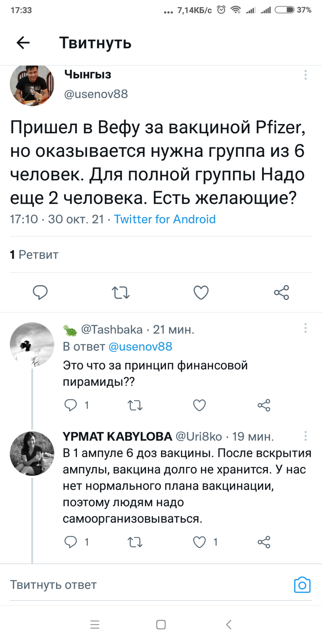Viewport: 322px width, 644px height.
Task: Share YPMAT KABYLOBA's reply
Action: [264, 542]
